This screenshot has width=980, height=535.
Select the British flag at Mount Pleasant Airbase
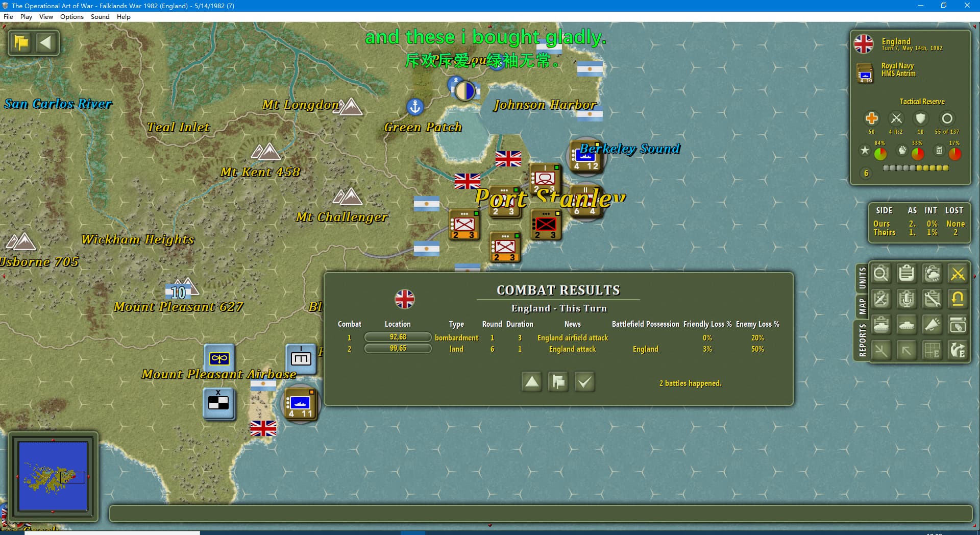pos(263,429)
